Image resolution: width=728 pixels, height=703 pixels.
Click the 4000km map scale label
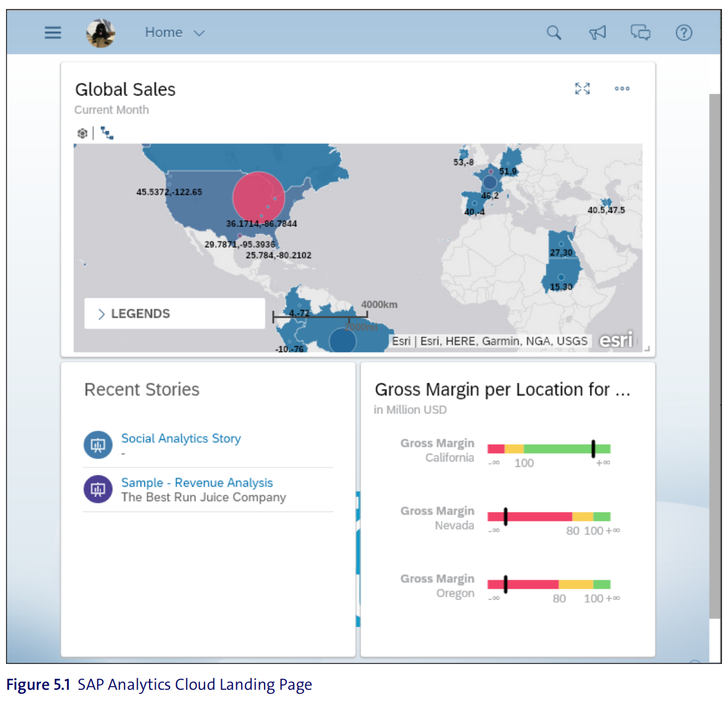coord(379,305)
